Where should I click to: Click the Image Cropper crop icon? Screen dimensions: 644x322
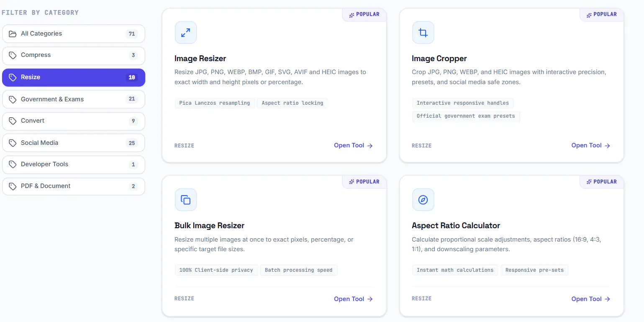tap(423, 33)
